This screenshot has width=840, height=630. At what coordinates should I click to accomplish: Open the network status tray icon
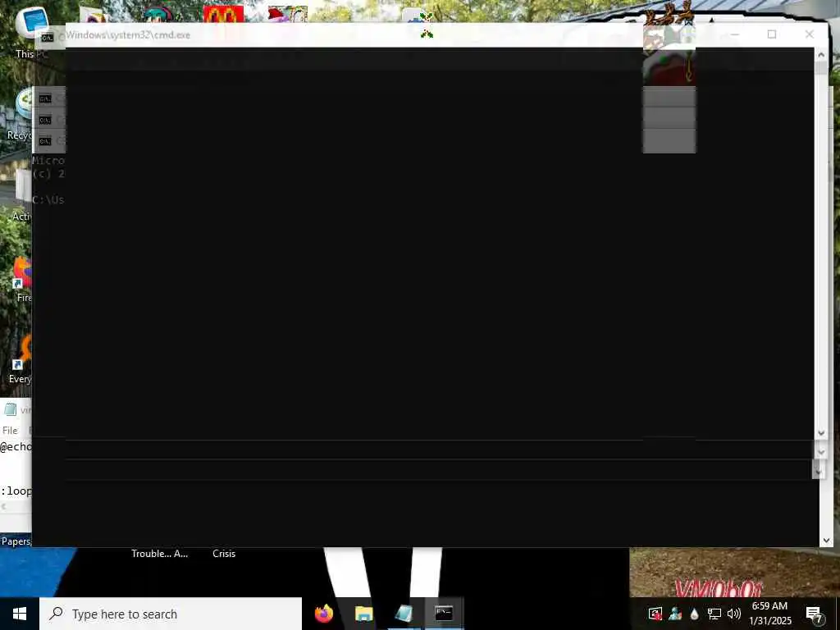coord(714,614)
